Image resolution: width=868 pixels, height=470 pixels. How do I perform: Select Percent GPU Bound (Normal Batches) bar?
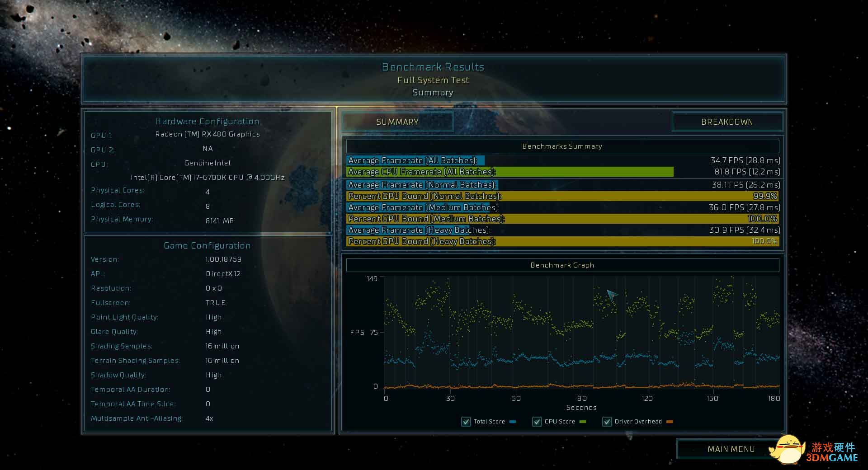[x=563, y=196]
